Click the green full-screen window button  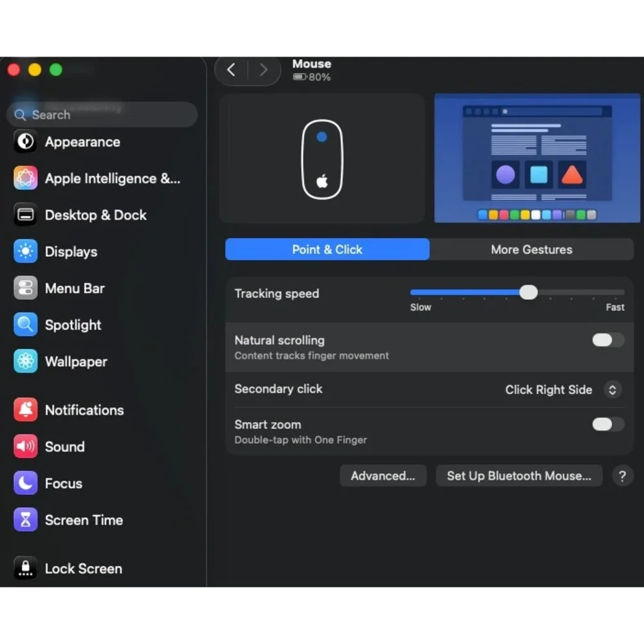click(56, 70)
